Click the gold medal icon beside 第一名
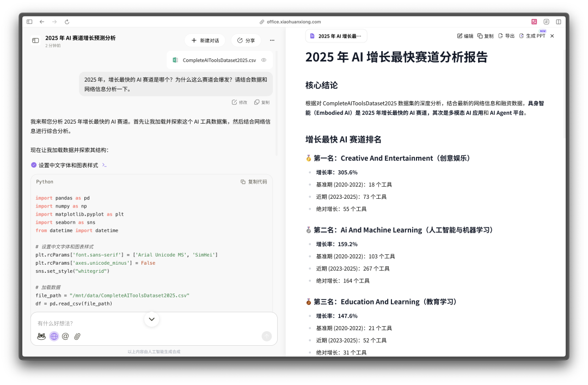This screenshot has width=588, height=385. click(309, 158)
